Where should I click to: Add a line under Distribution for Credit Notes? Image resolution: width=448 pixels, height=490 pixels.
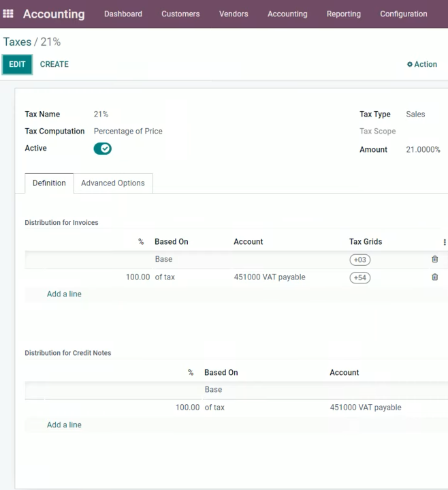click(64, 425)
